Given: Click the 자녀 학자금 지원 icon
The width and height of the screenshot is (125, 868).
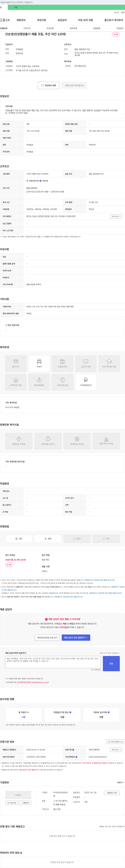Looking at the screenshot, I should (x=109, y=364).
